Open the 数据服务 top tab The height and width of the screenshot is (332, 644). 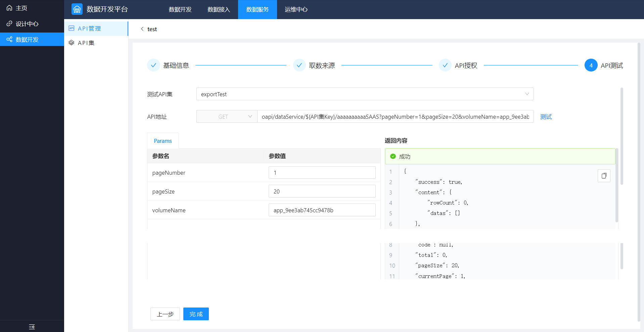[257, 9]
